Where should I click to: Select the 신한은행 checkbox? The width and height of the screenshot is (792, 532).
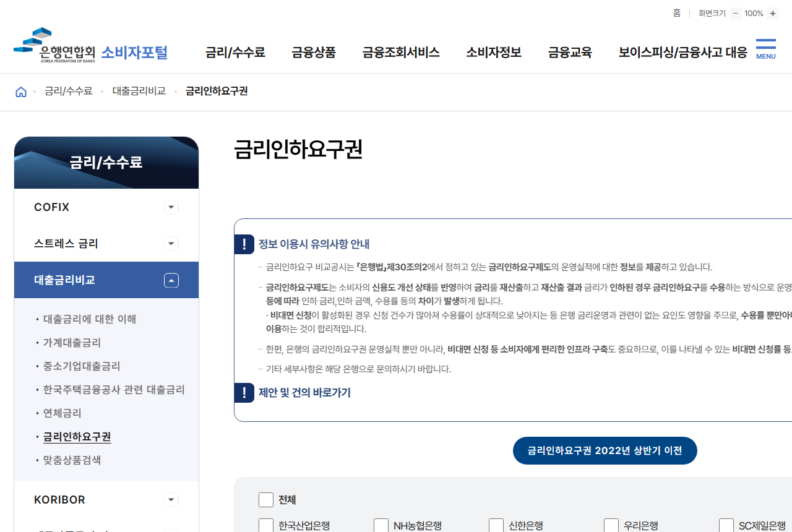(496, 526)
